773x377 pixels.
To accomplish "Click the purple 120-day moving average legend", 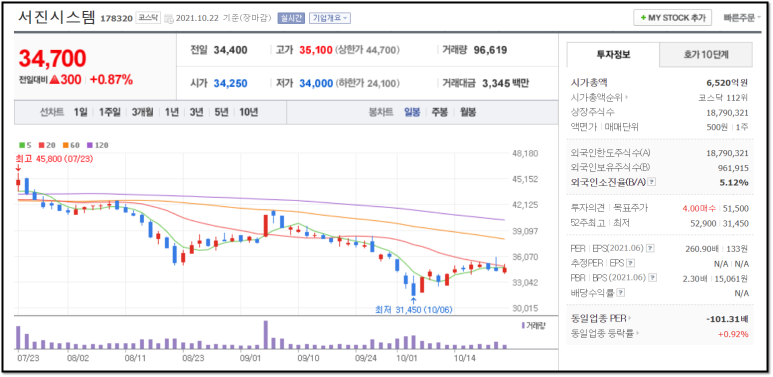I will (98, 145).
